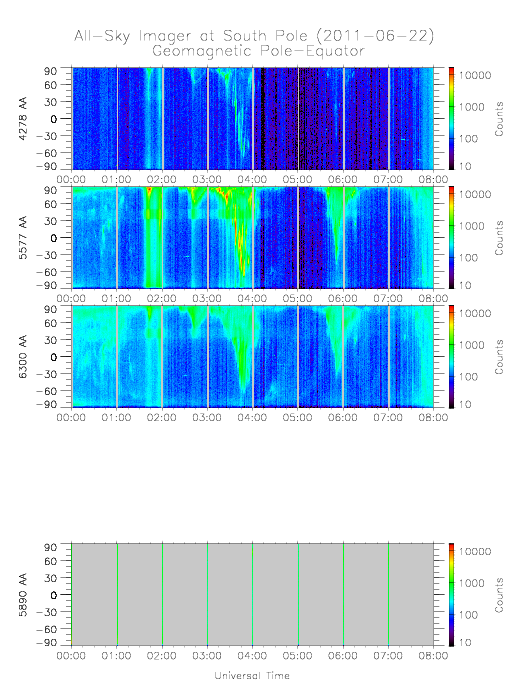Click the 4278 AA keogram panel
Screen dimensions: 510x680
pos(253,118)
